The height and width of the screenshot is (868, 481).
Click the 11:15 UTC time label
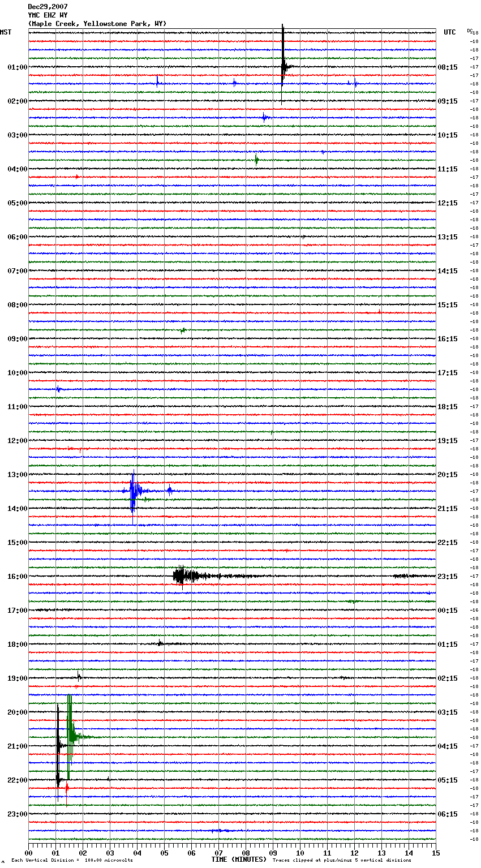click(x=448, y=169)
